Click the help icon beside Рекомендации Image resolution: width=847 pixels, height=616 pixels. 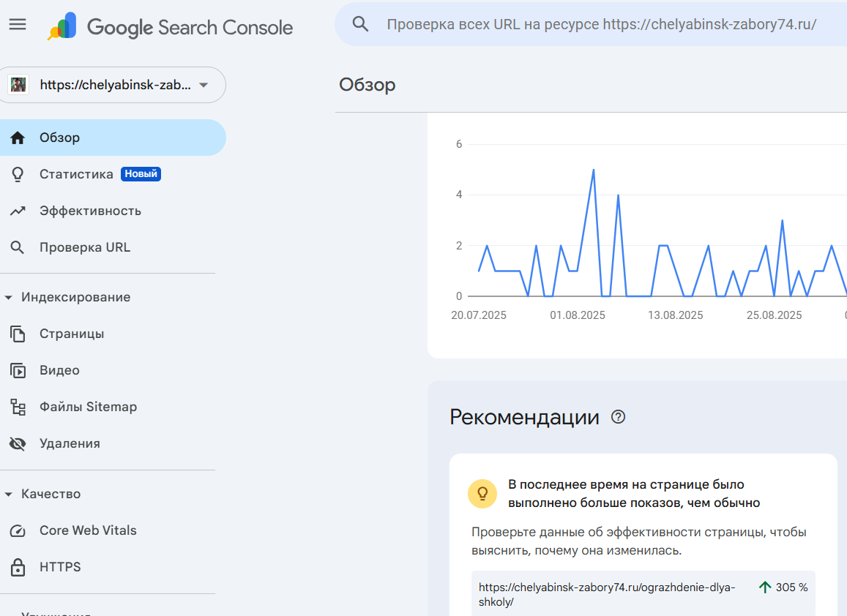click(619, 417)
